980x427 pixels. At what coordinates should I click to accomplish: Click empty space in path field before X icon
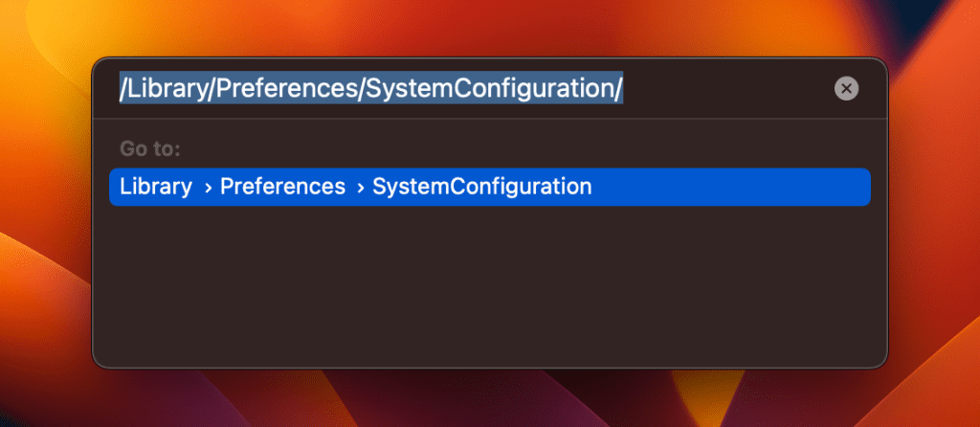(727, 89)
